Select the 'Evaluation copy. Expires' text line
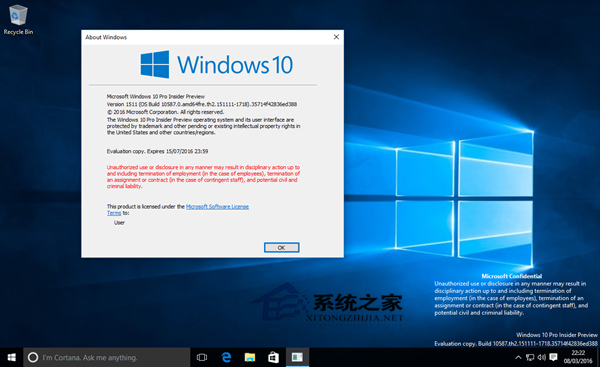 157,151
